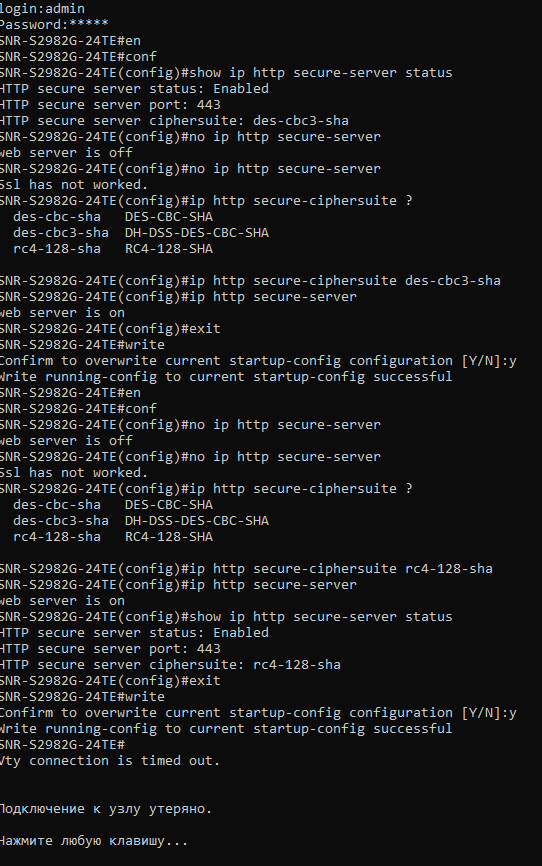Click 'HTTP secure server ciphersuite: des-cbc3-sha' line
This screenshot has height=866, width=542.
(174, 121)
